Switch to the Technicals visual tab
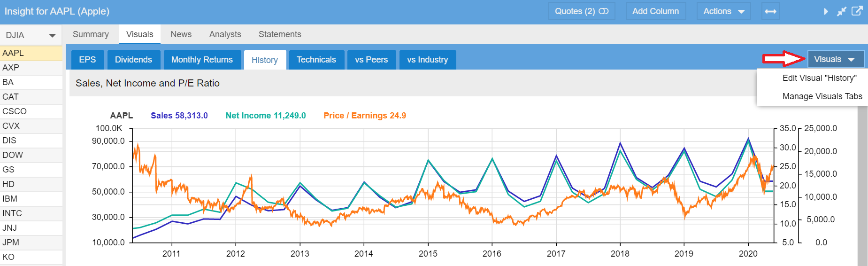This screenshot has width=868, height=266. [x=316, y=60]
